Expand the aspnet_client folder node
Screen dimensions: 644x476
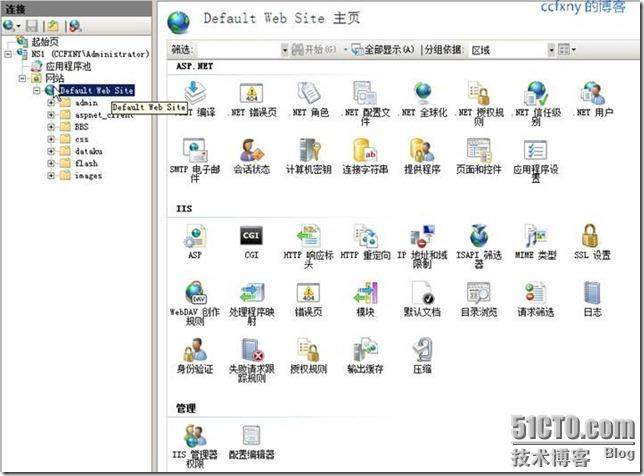[51, 115]
